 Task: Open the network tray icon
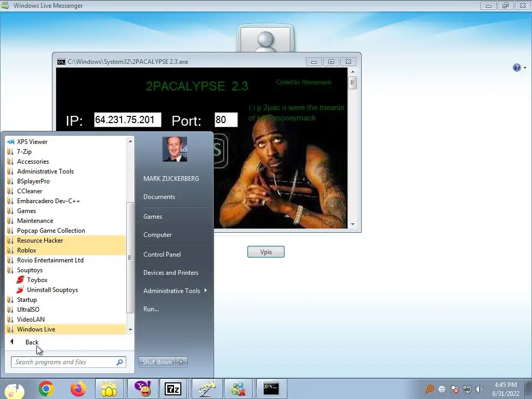467,389
